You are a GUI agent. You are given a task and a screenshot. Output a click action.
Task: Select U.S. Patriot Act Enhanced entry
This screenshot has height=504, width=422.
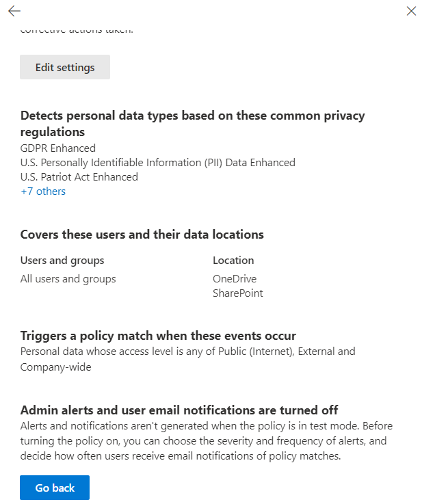coord(79,177)
